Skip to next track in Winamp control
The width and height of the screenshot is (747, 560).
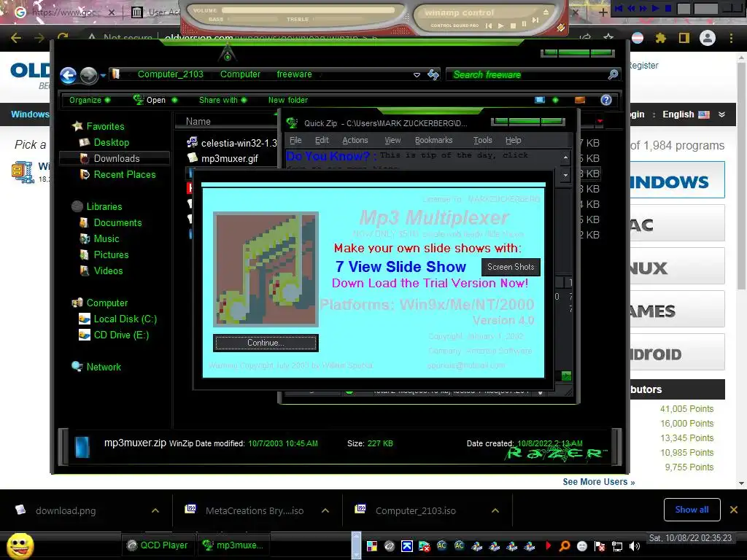pos(535,20)
